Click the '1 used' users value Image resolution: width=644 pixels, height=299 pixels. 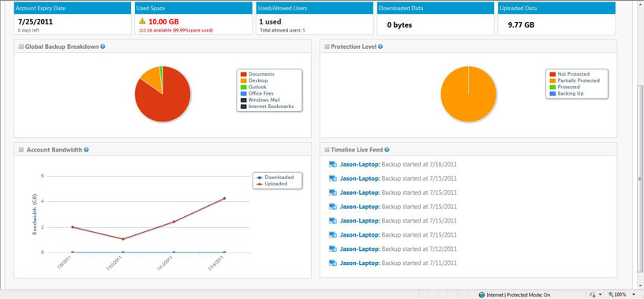coord(270,21)
